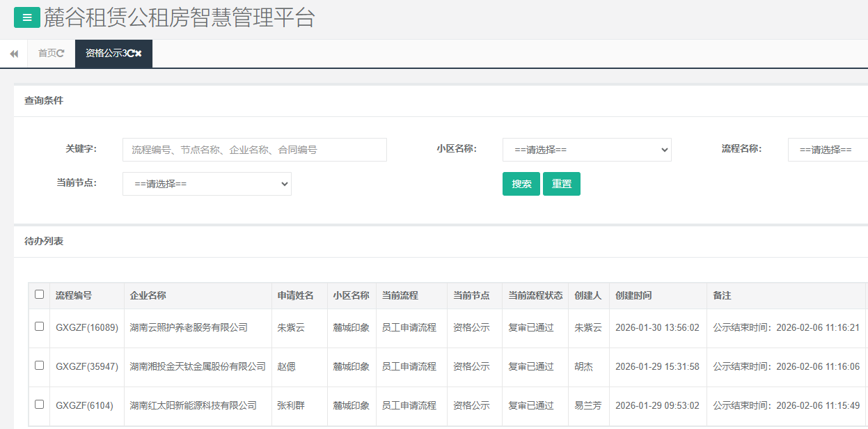This screenshot has height=429, width=868.
Task: Click the applicant name 赵偲
Action: click(287, 366)
